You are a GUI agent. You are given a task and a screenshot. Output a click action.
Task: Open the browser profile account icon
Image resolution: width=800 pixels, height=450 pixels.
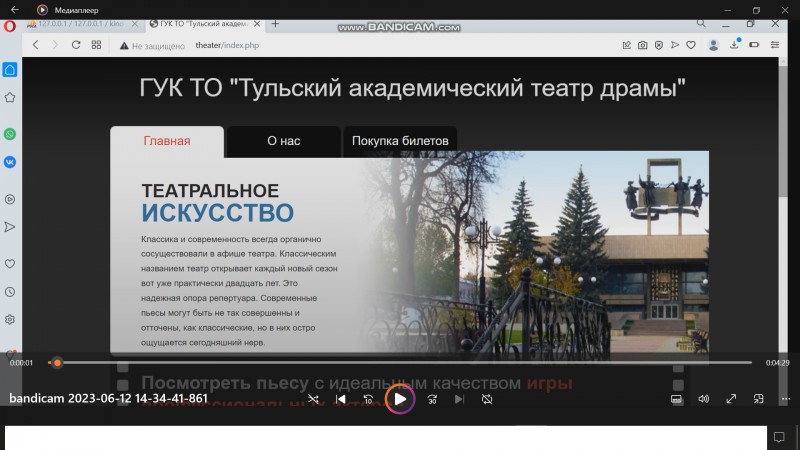pos(713,45)
